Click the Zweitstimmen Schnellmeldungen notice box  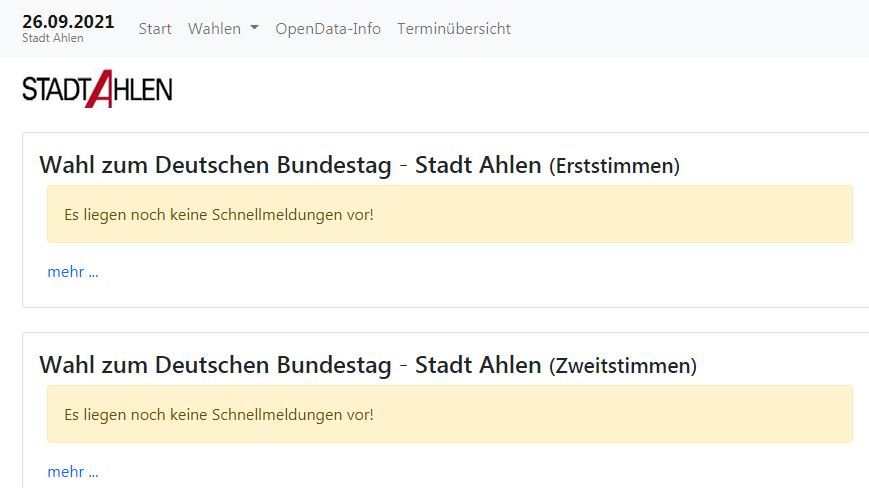tap(449, 414)
